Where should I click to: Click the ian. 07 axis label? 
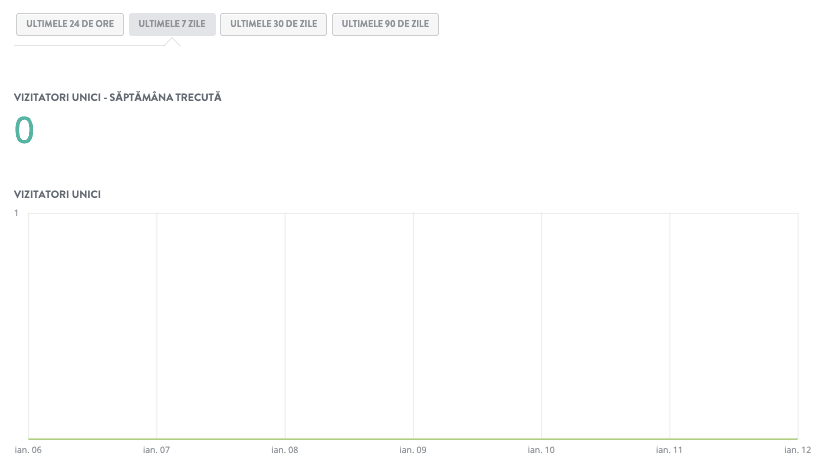[157, 450]
